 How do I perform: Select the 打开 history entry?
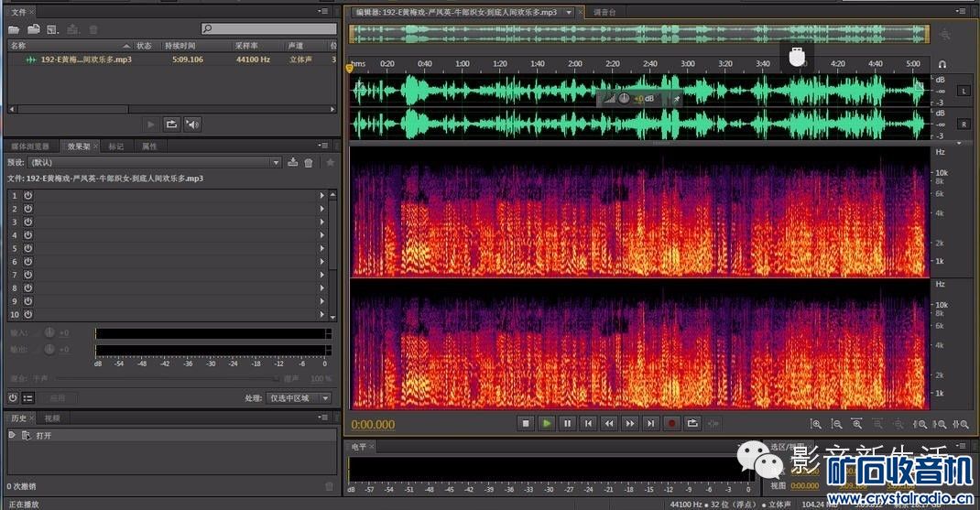click(43, 435)
